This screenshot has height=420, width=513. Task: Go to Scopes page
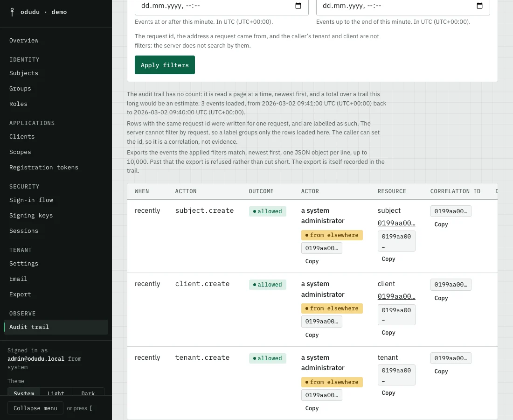pos(20,152)
